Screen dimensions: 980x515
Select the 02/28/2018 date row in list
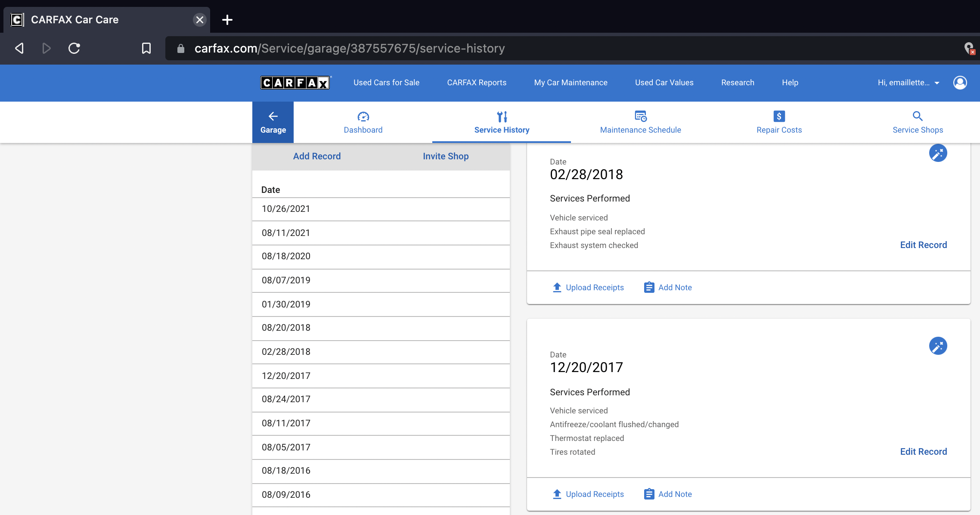381,352
